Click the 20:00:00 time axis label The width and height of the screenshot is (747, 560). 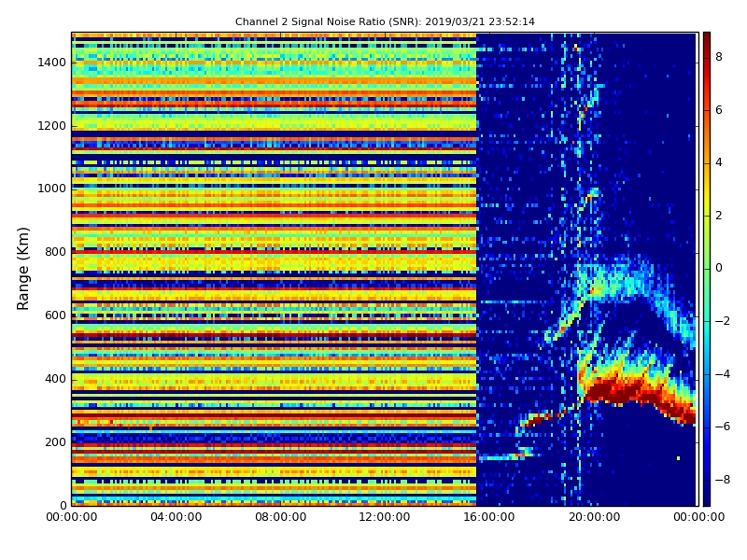594,517
